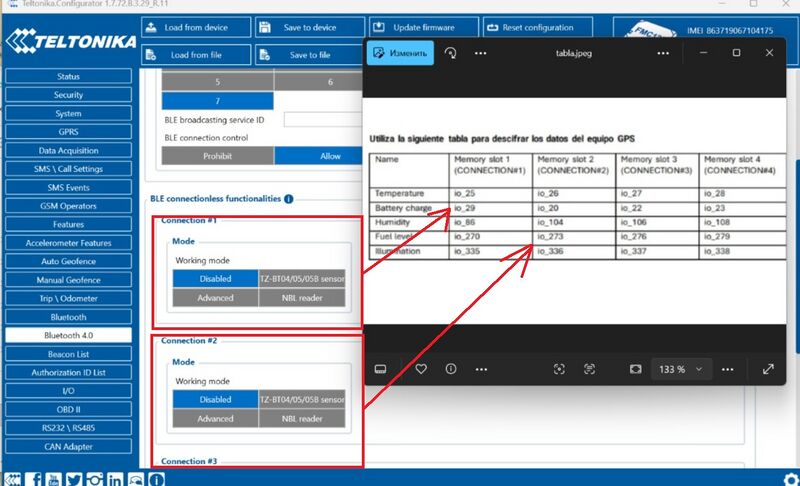
Task: Open SMS \ Call Settings section
Action: (68, 169)
